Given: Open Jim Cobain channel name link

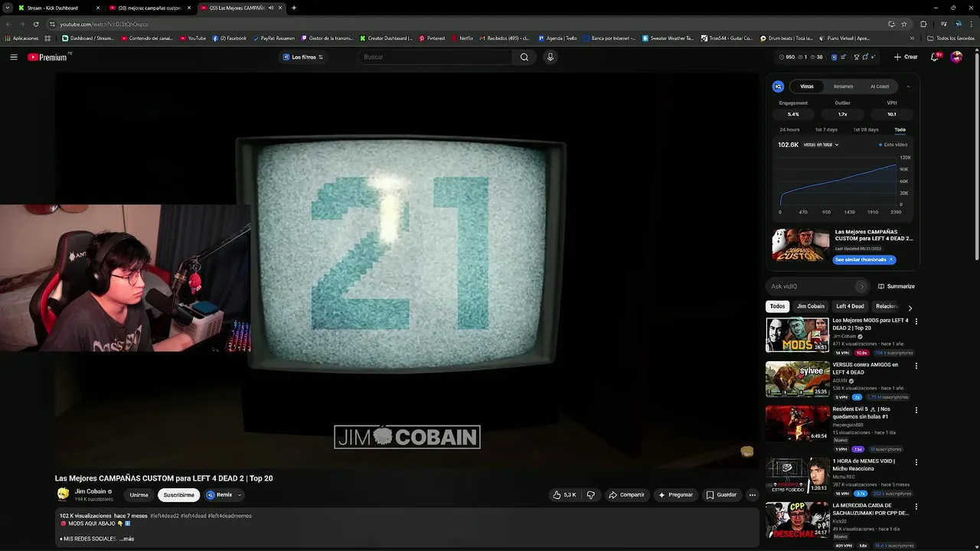Looking at the screenshot, I should (x=90, y=492).
